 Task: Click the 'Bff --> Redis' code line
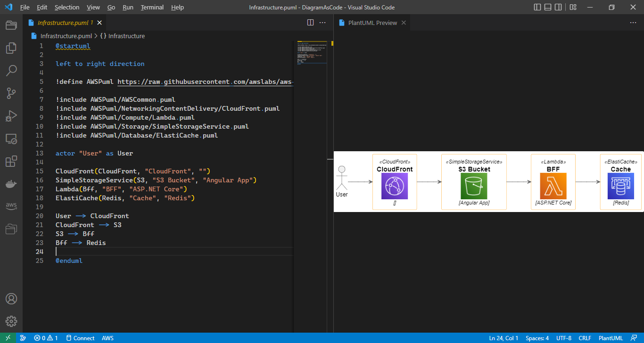coord(81,243)
